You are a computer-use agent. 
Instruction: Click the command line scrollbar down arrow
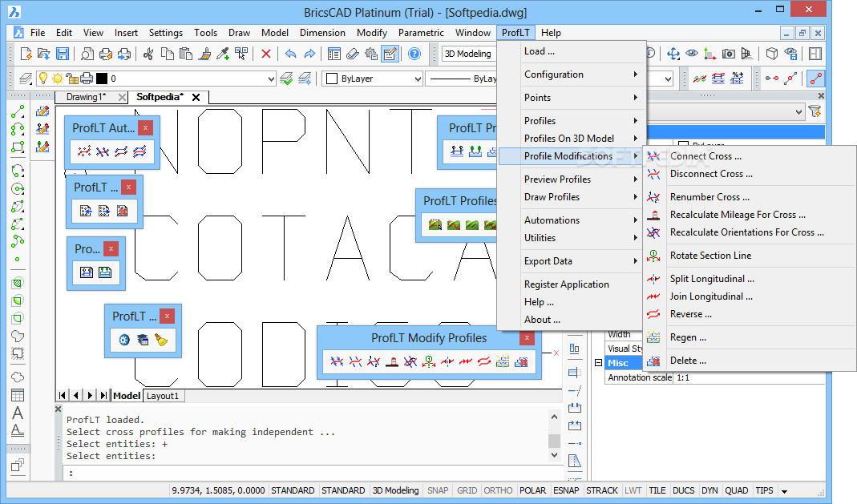coord(554,454)
